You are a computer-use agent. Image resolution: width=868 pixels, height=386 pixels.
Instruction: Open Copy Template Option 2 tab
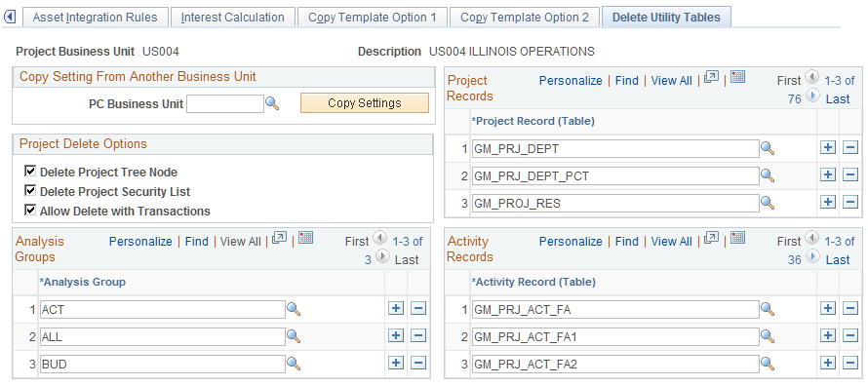525,18
